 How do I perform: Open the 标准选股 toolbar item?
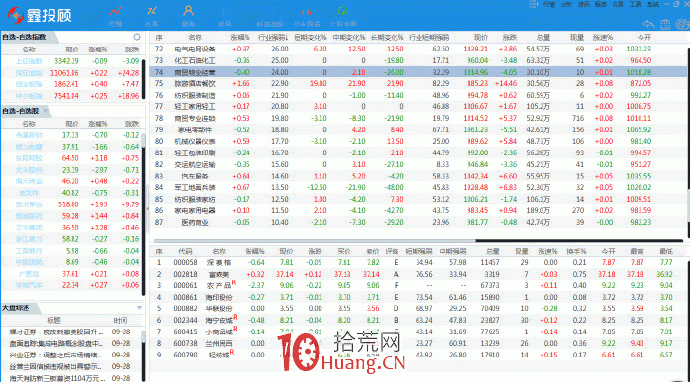point(270,24)
